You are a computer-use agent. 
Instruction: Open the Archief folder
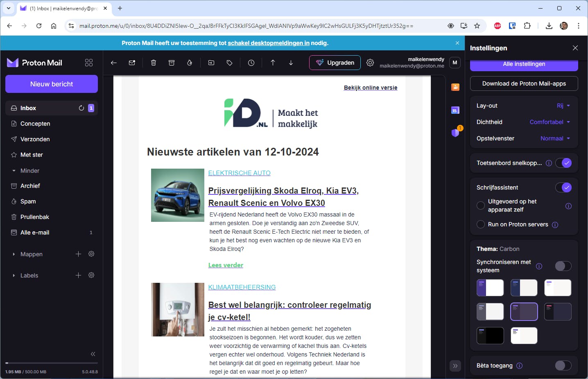coord(52,186)
